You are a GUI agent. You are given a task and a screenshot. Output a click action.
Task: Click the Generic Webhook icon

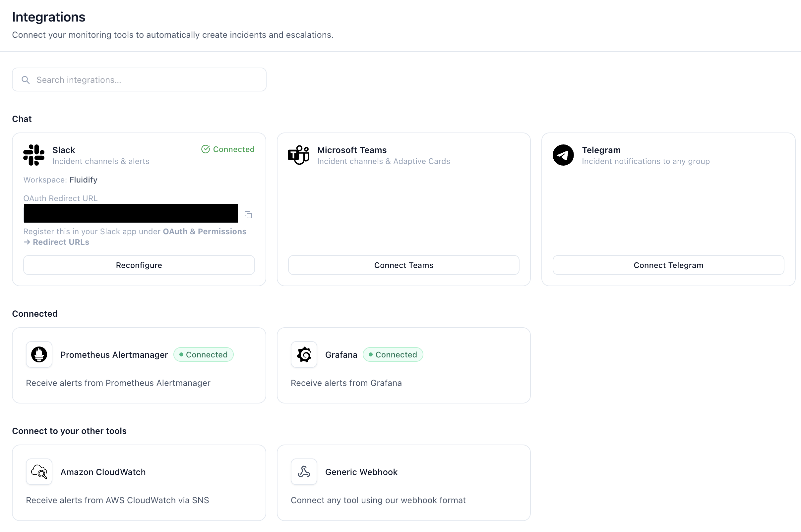304,472
